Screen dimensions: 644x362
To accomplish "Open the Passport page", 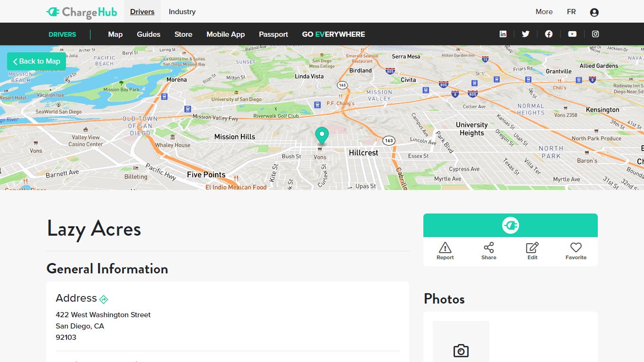I will pyautogui.click(x=273, y=34).
